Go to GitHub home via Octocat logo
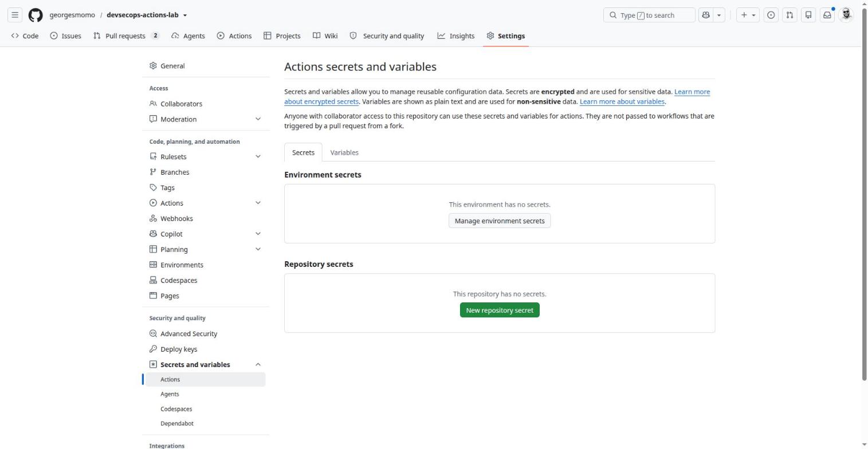 [36, 15]
